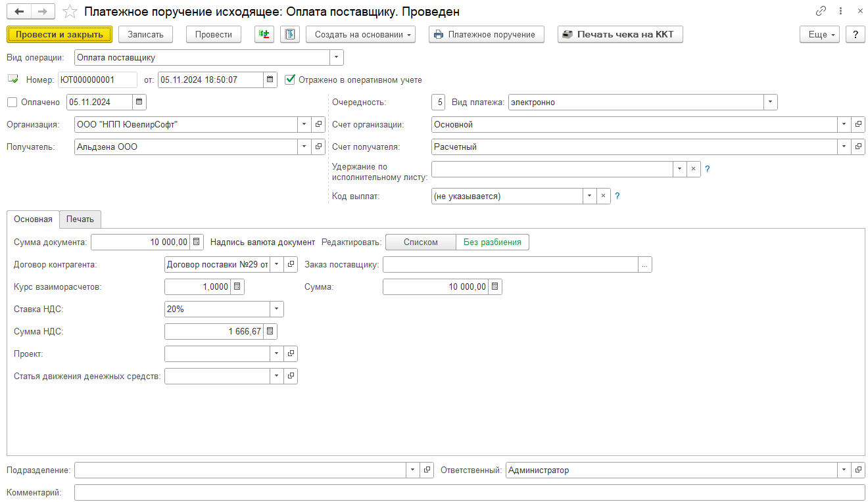Select the Основная tab
This screenshot has height=502, width=868.
[33, 219]
